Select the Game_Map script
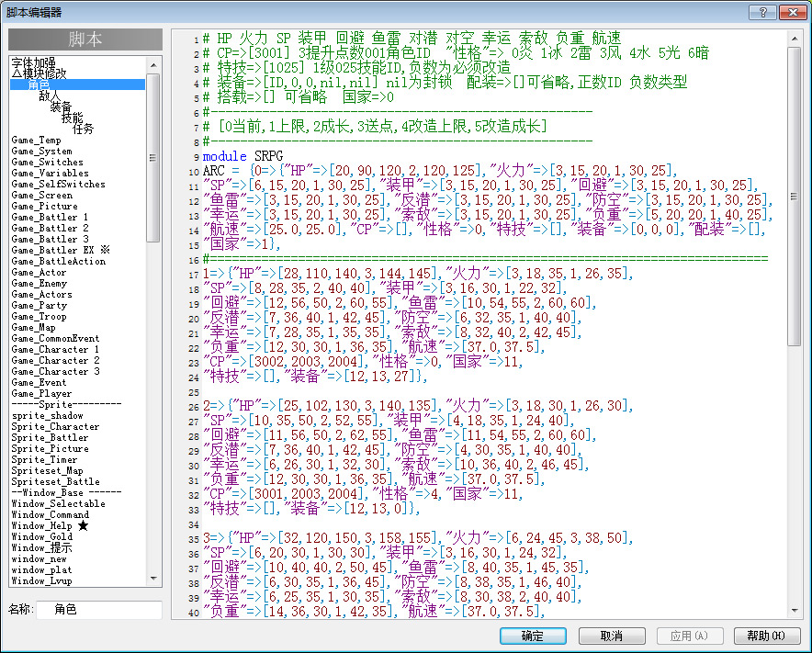The image size is (812, 653). (x=34, y=327)
